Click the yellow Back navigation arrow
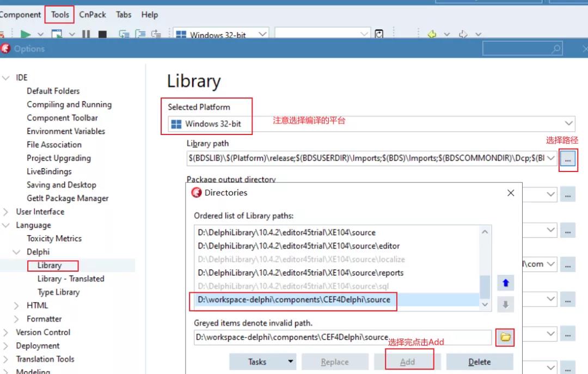 [432, 34]
